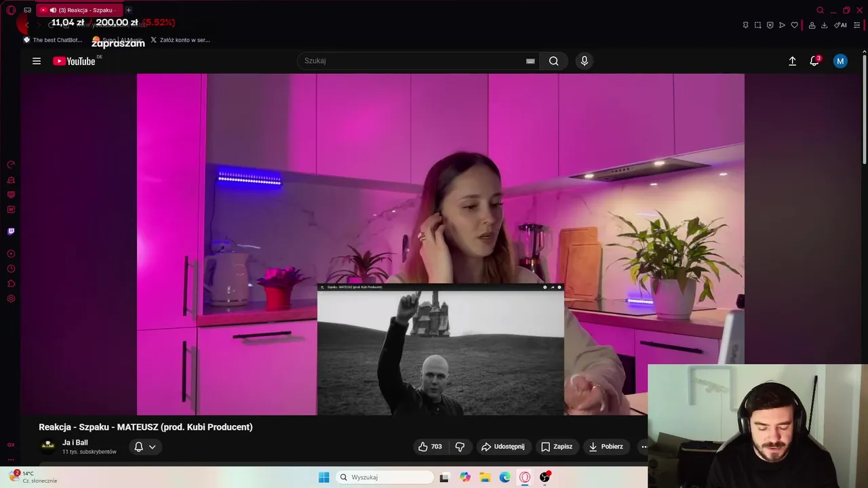This screenshot has height=488, width=868.
Task: Open the Suno AI Music bookmark
Action: click(118, 40)
